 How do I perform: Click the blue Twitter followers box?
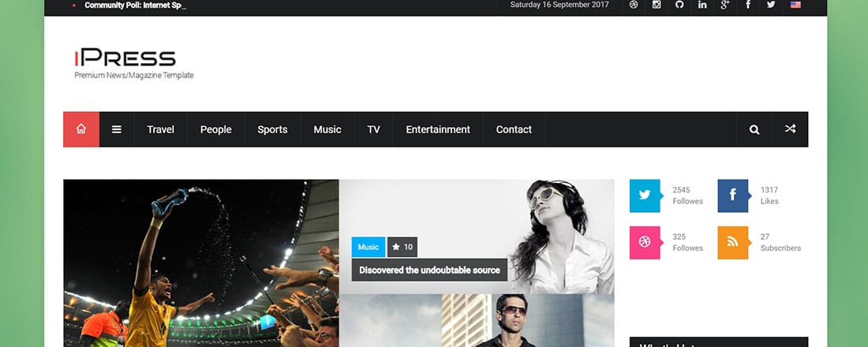(645, 196)
